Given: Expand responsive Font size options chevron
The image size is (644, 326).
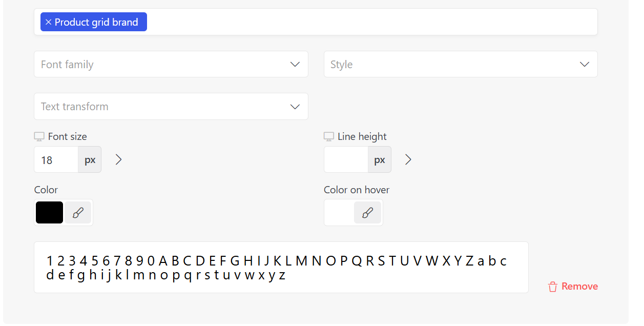Looking at the screenshot, I should [119, 160].
